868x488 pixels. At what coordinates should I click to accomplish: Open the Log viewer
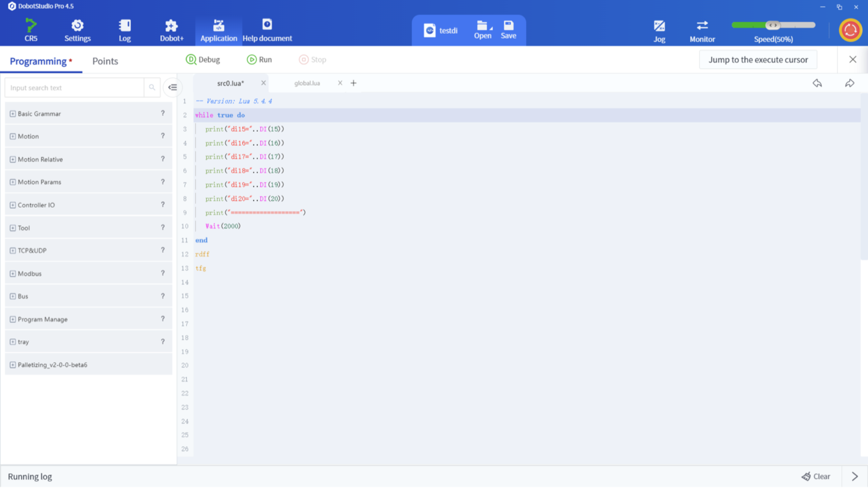(125, 30)
